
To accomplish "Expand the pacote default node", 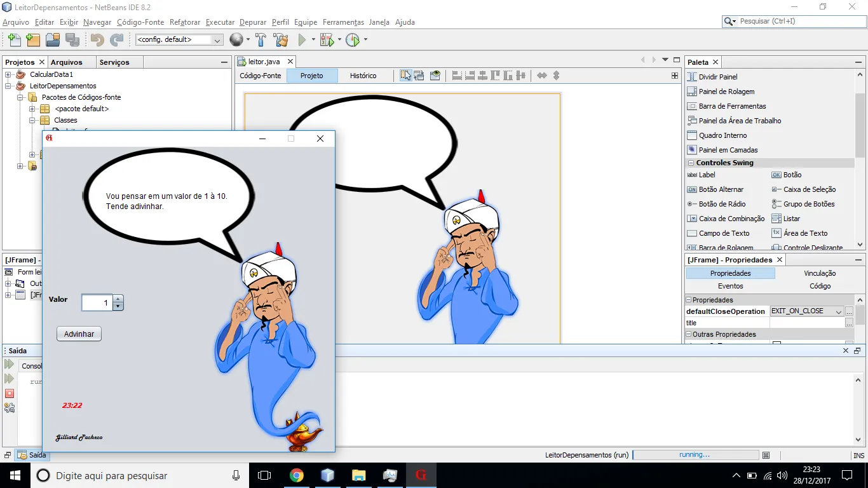I will [32, 109].
